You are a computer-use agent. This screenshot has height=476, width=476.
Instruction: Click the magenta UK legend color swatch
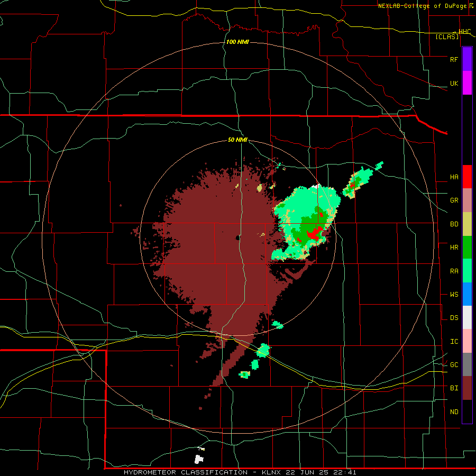coord(467,83)
